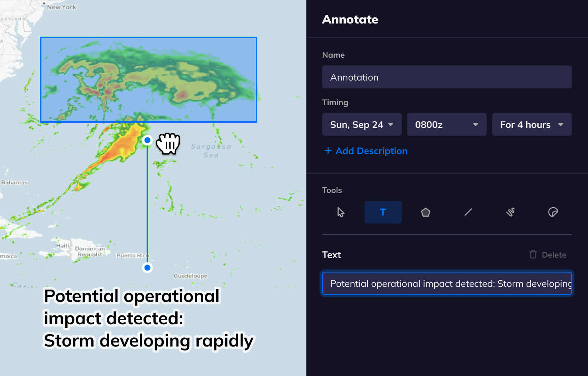Image resolution: width=588 pixels, height=376 pixels.
Task: Expand the 0800z time dropdown
Action: pyautogui.click(x=447, y=125)
